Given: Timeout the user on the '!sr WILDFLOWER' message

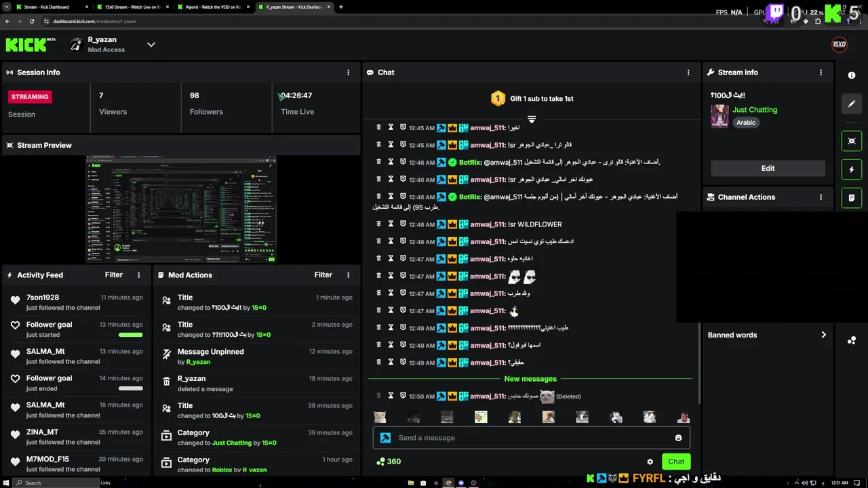Looking at the screenshot, I should [391, 224].
